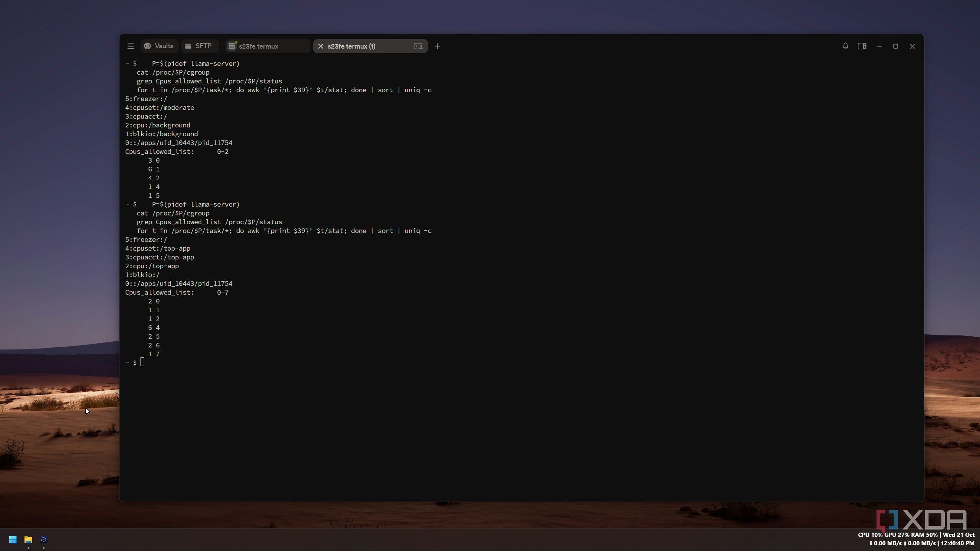Image resolution: width=980 pixels, height=551 pixels.
Task: Close the s23fe termux (1) tab
Action: tap(320, 46)
